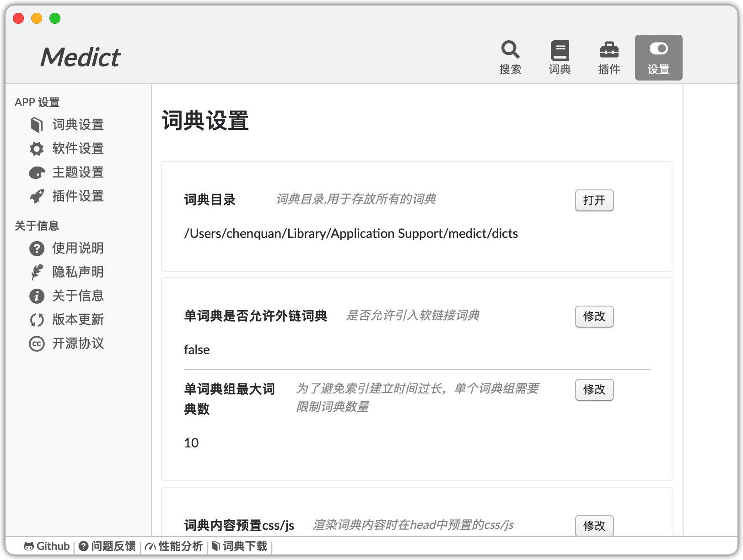
Task: Click 打开 button for 词典目录
Action: coord(594,200)
